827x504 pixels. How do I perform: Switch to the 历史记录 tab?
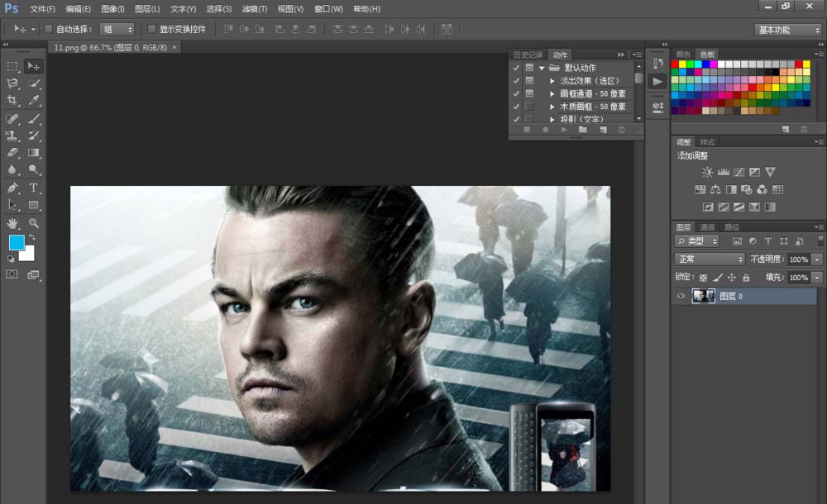tap(528, 55)
